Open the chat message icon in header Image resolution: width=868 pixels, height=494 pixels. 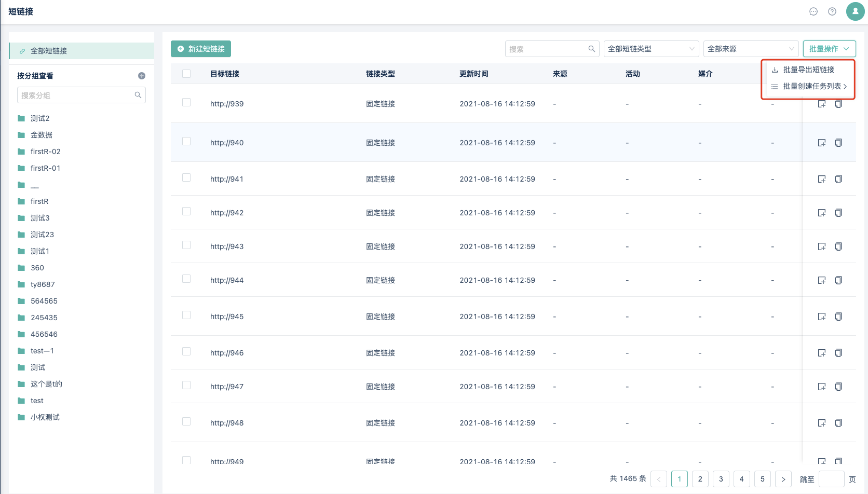coord(813,11)
